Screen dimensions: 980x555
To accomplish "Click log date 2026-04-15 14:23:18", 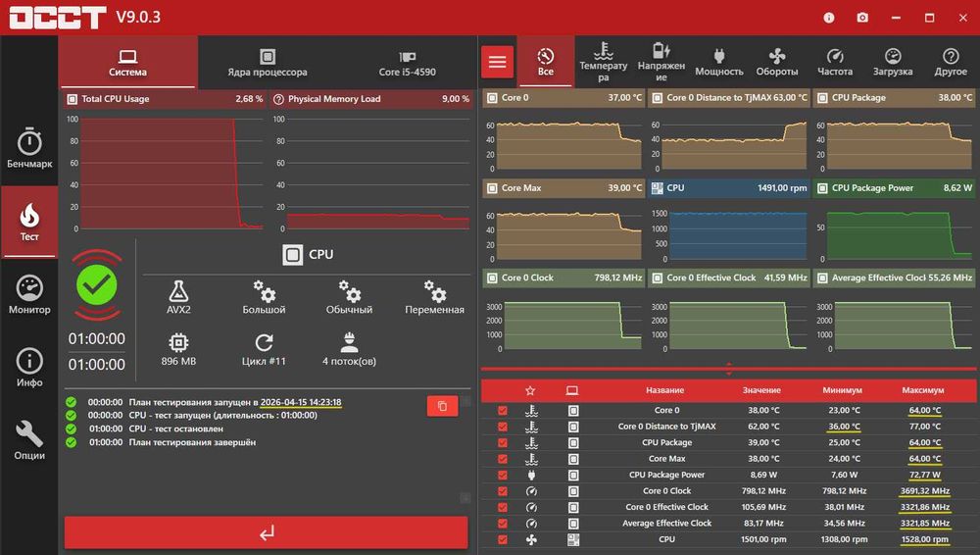I will click(301, 402).
